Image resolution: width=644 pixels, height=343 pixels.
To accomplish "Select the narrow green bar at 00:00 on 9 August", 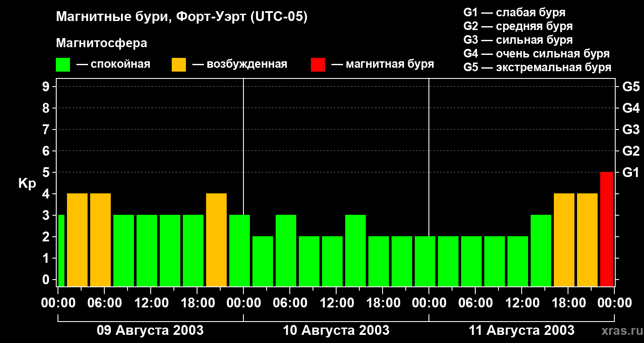I will 61,250.
